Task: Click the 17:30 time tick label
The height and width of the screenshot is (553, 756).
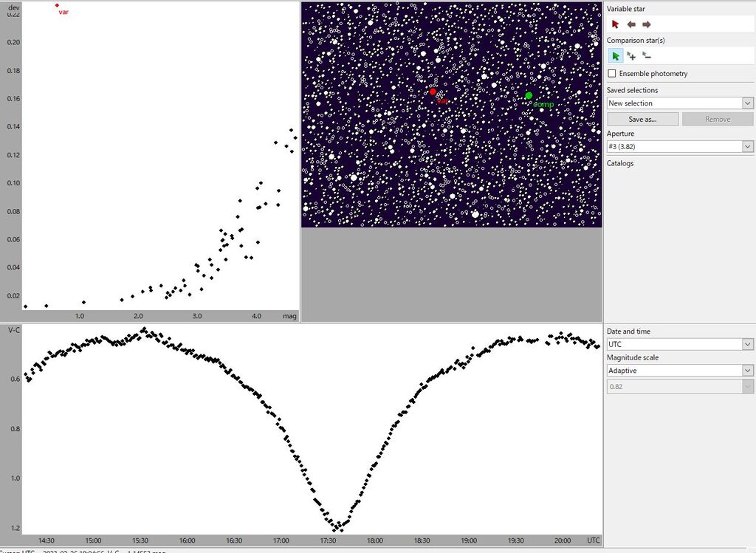Action: pos(328,540)
